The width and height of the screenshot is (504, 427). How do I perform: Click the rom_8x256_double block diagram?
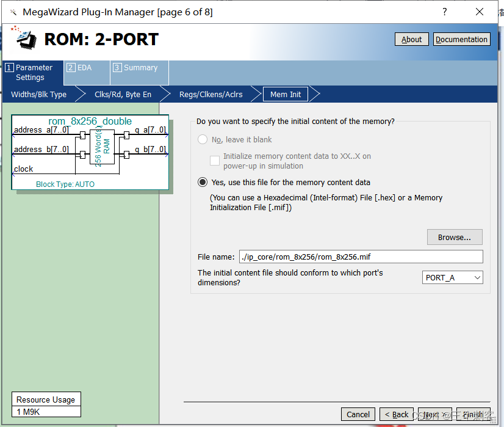(x=90, y=152)
